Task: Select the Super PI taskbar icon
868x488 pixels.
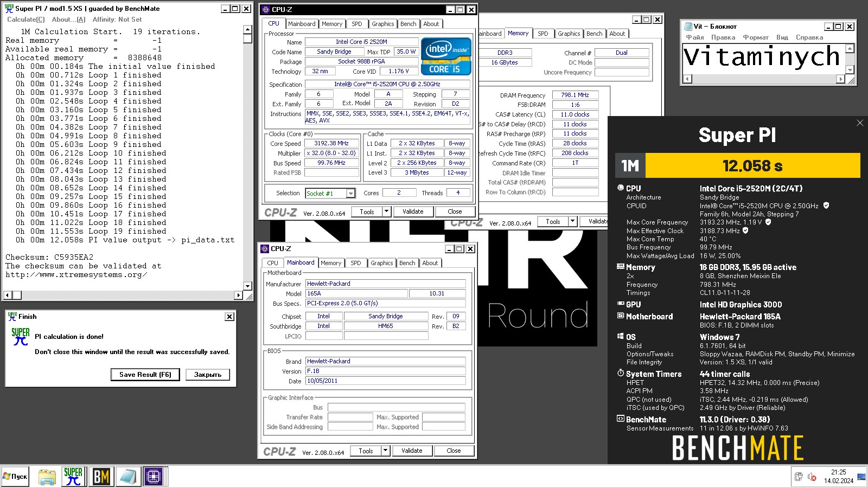Action: click(x=73, y=477)
